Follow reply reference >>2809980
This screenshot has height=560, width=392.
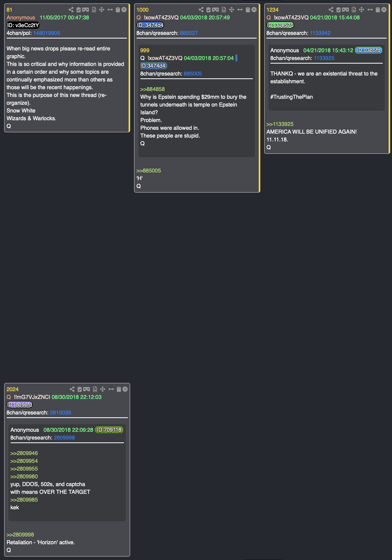(x=24, y=476)
